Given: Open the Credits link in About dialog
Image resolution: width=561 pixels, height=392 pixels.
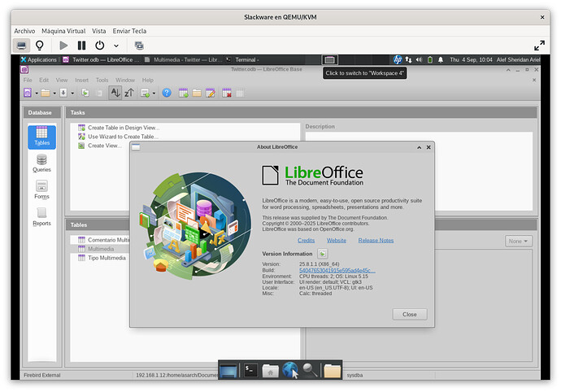Looking at the screenshot, I should pos(307,241).
